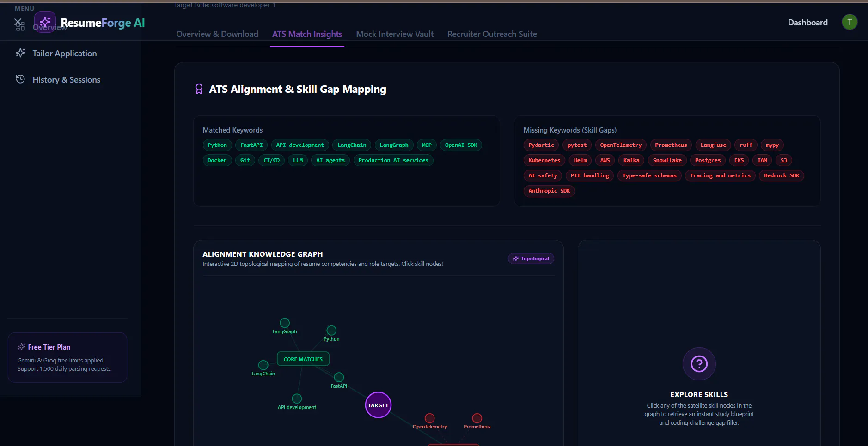Click the "LLM" keyword chip
Screen dimensions: 868x446
click(298, 160)
